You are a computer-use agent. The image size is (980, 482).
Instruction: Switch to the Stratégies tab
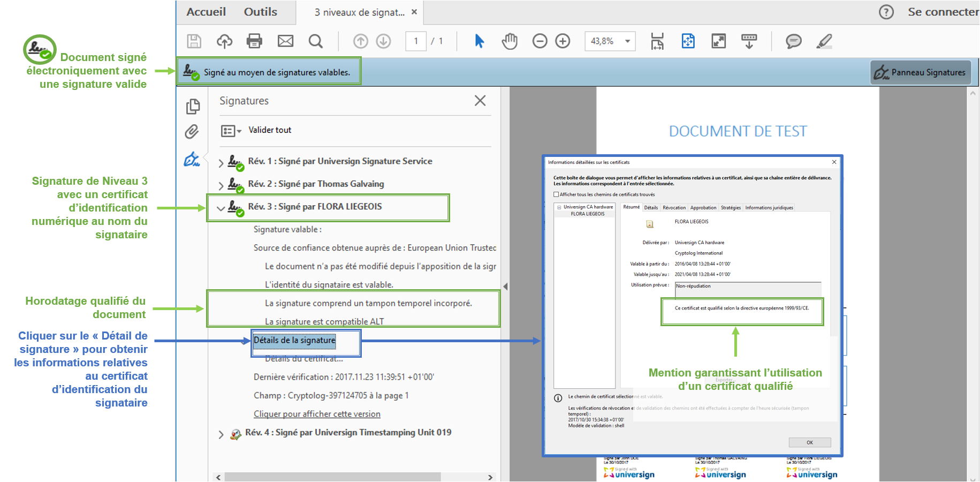[x=731, y=208]
